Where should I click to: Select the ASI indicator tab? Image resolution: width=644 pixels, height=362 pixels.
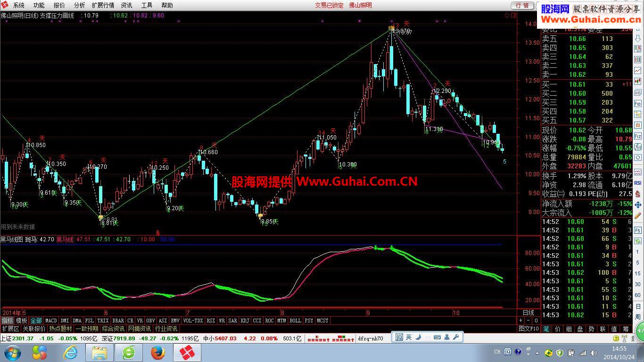[163, 321]
